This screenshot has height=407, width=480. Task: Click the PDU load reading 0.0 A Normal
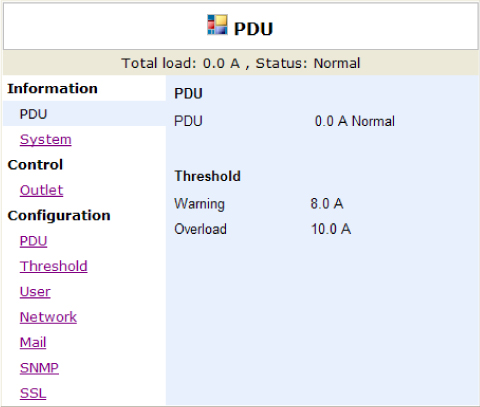(x=355, y=121)
